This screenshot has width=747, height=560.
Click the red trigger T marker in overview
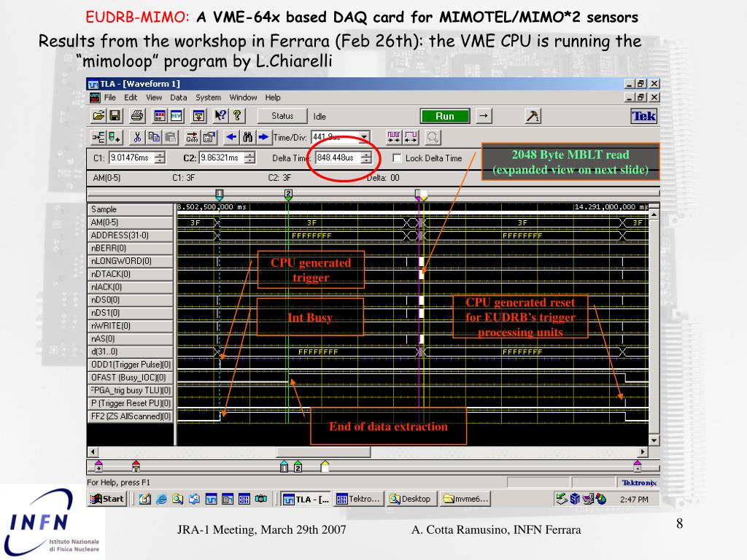coord(136,466)
